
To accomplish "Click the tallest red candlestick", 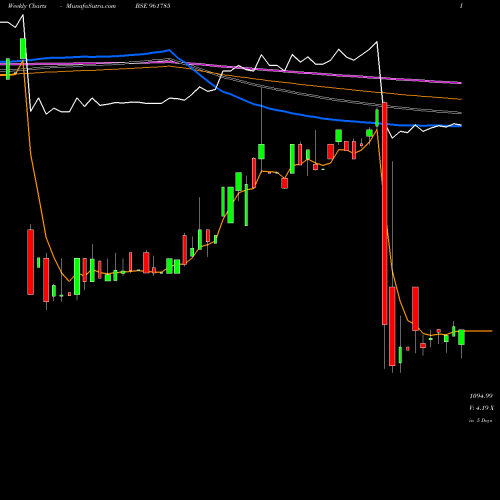I will tap(385, 213).
